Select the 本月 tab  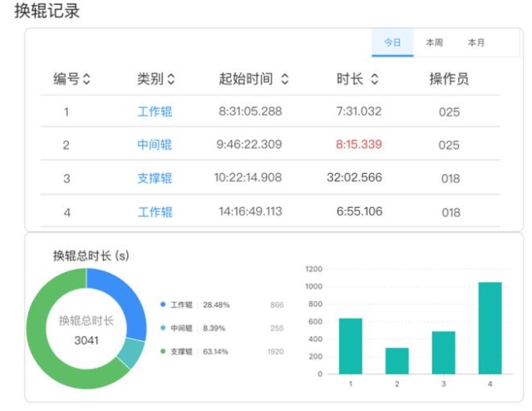475,42
